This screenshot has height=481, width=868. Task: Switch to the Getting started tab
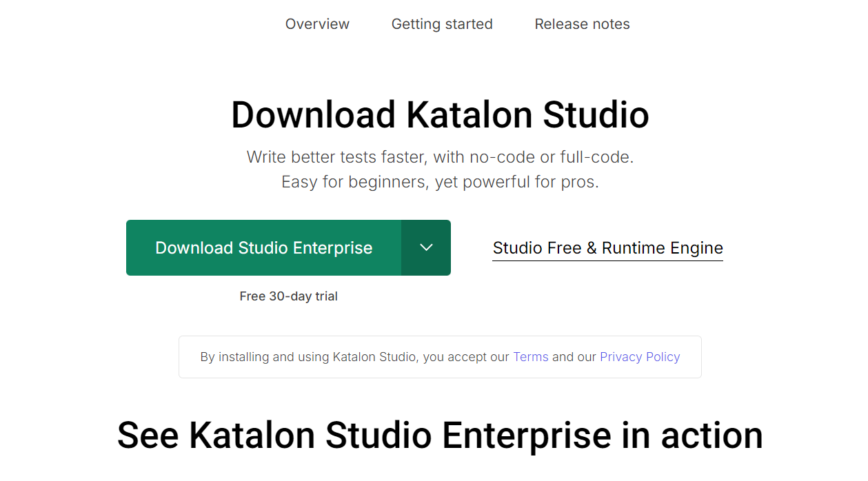442,24
